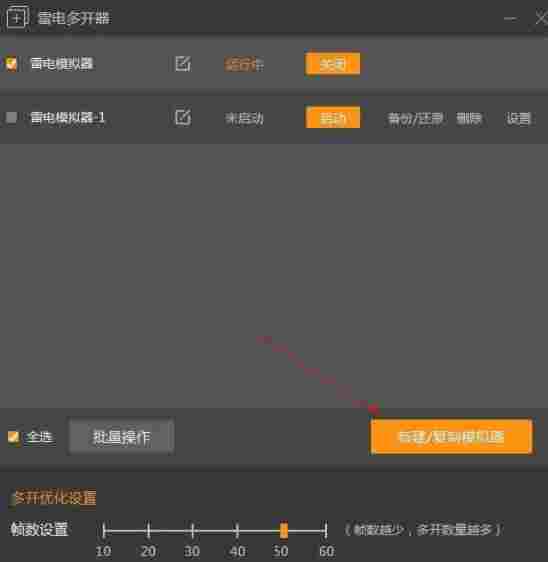Click the orange 关闭 button for 雷电模拟器
Screen dimensions: 548x562
pyautogui.click(x=333, y=65)
